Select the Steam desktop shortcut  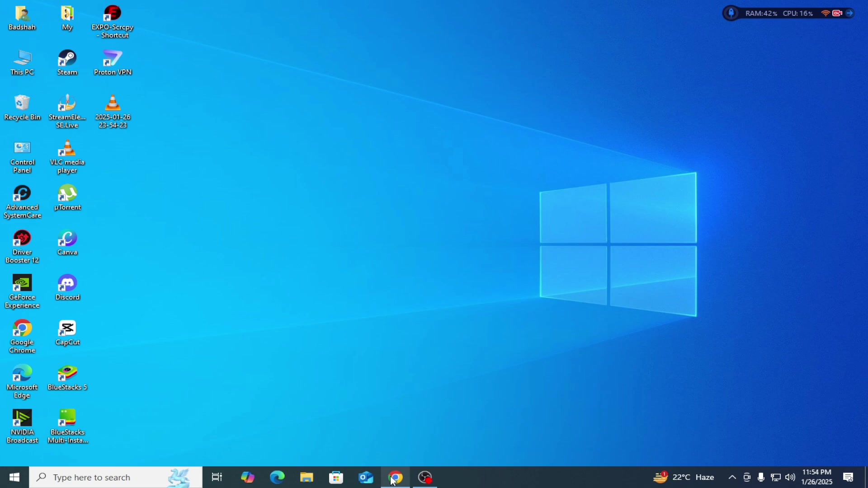(67, 63)
